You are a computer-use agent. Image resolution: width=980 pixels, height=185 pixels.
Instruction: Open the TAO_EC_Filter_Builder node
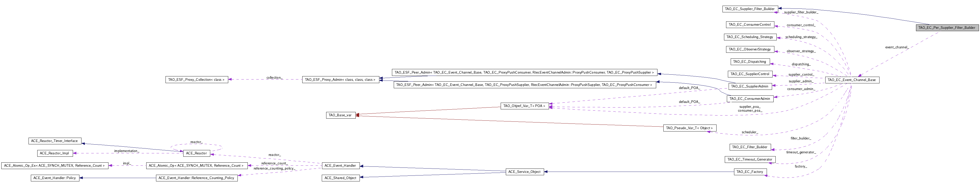point(750,147)
